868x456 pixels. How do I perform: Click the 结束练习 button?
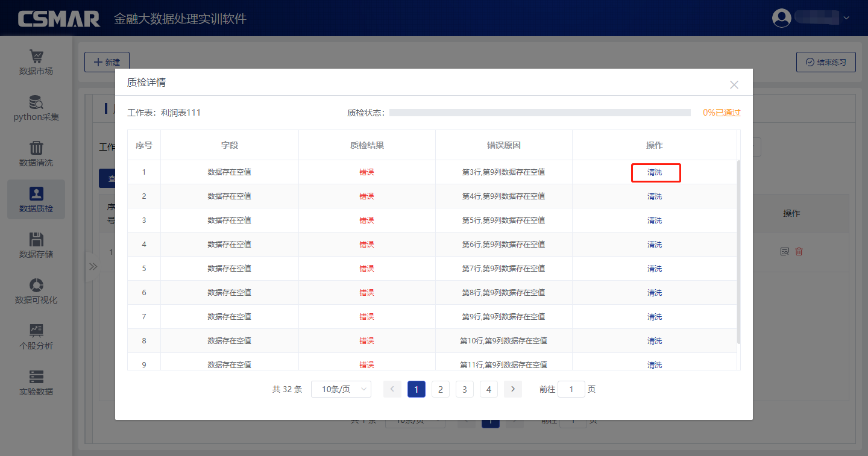point(826,62)
